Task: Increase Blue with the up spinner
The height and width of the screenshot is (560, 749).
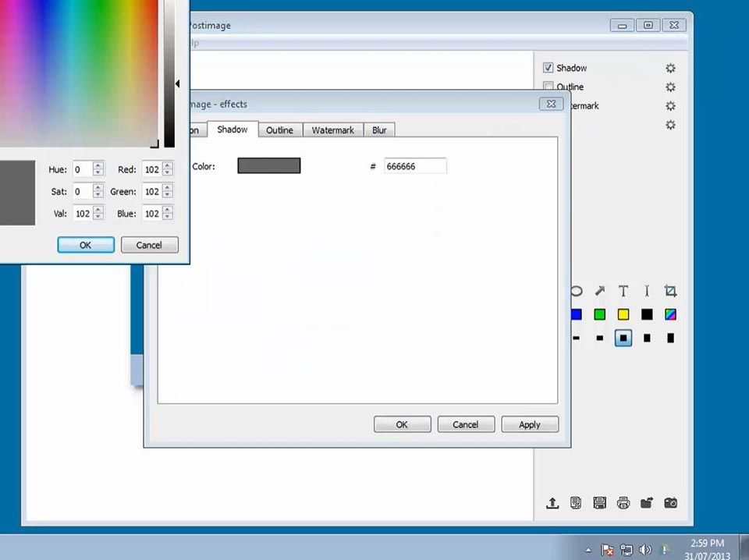Action: click(x=168, y=209)
